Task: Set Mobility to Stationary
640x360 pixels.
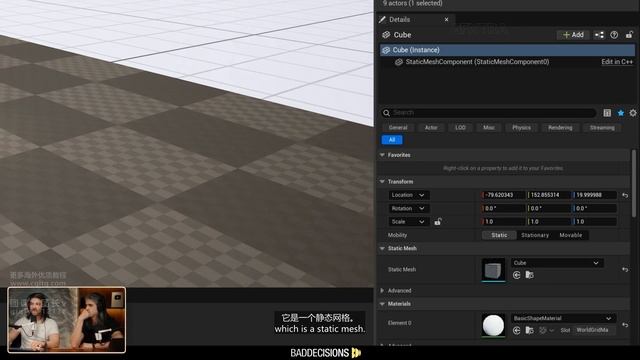Action: [x=535, y=235]
